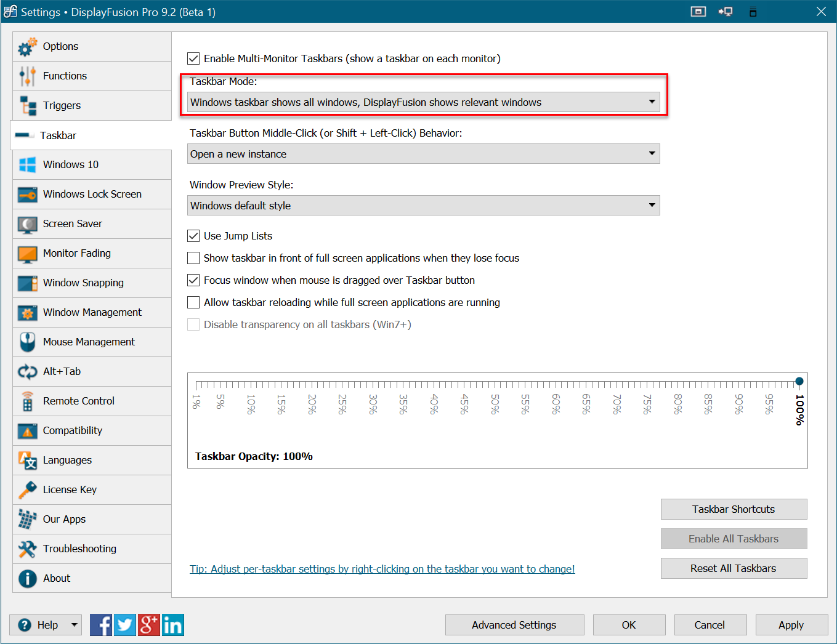Click the Troubleshooting tools icon

[x=28, y=549]
